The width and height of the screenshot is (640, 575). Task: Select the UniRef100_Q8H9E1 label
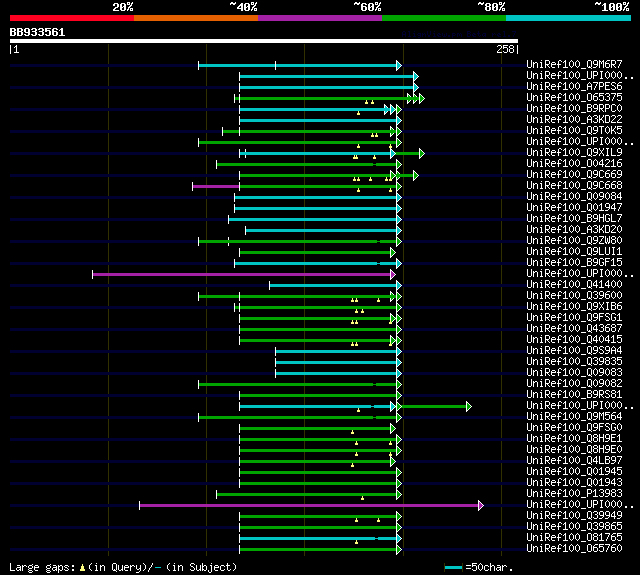click(574, 439)
